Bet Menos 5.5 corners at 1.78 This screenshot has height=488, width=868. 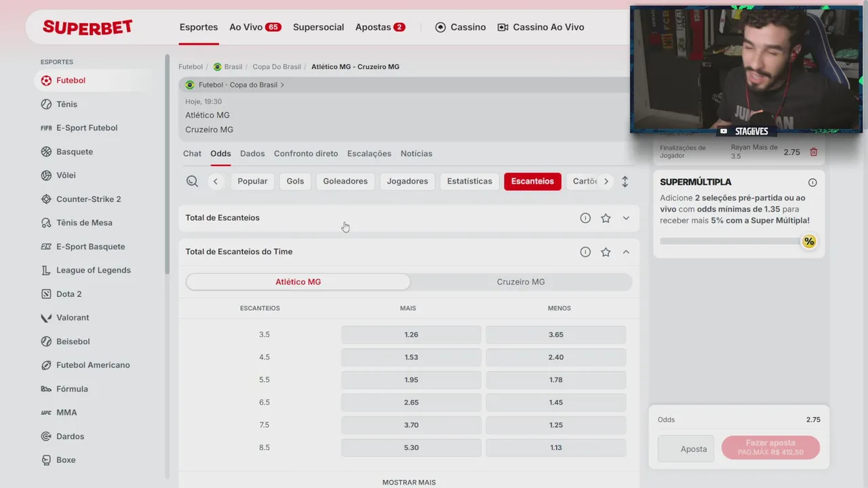[556, 380]
